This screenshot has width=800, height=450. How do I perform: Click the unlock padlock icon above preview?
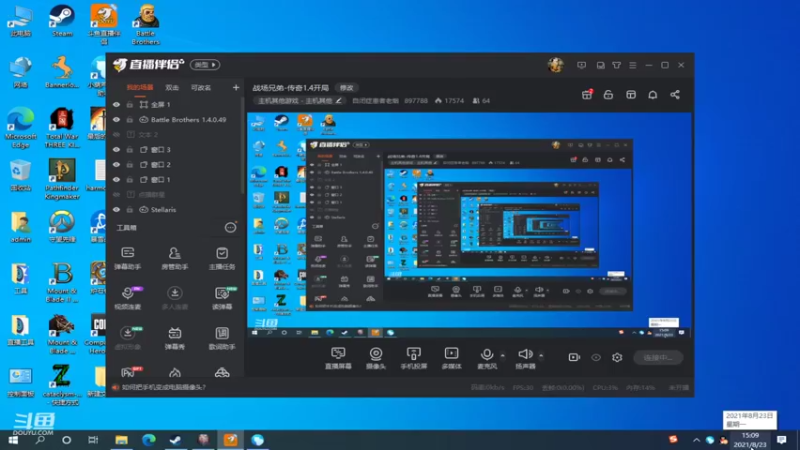tap(608, 94)
